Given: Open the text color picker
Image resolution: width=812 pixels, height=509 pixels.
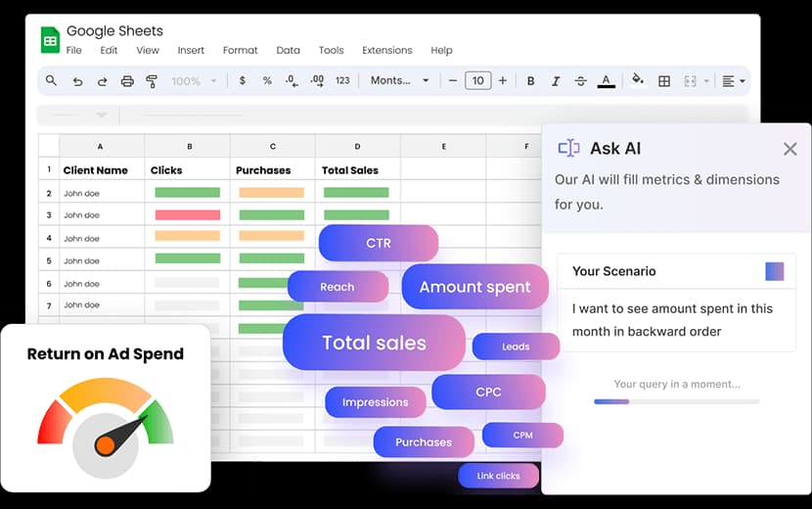Looking at the screenshot, I should 607,81.
